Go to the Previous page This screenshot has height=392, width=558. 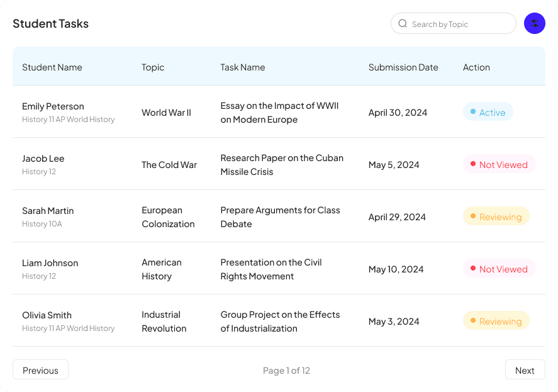click(x=40, y=370)
